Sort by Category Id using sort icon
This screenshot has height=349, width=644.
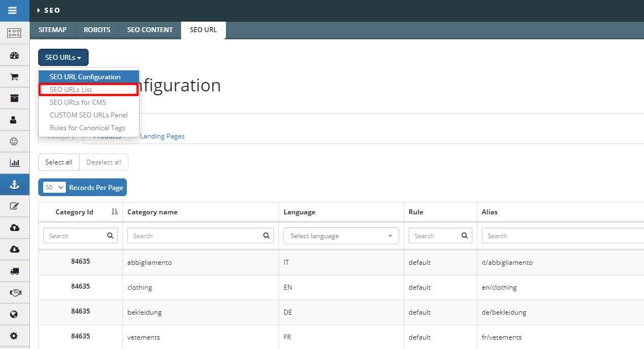(x=115, y=212)
